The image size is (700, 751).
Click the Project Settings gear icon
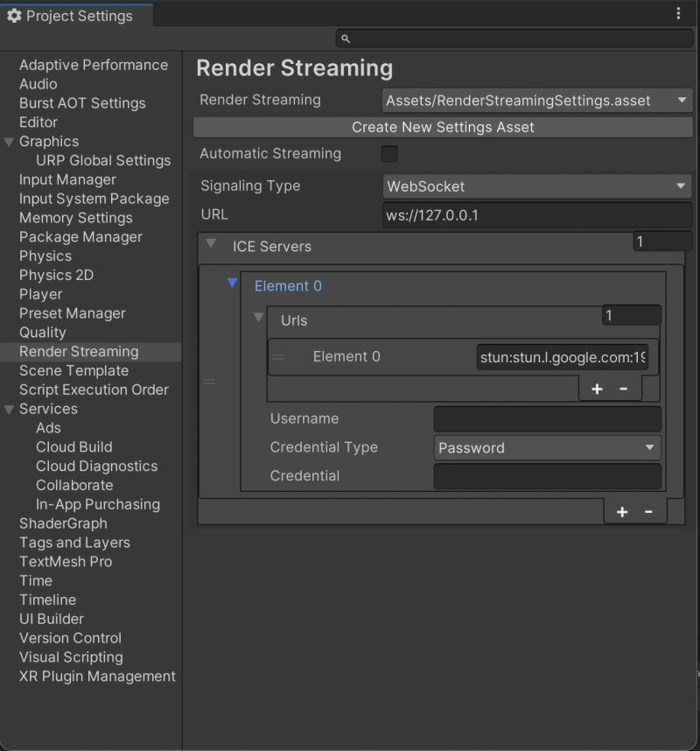14,15
